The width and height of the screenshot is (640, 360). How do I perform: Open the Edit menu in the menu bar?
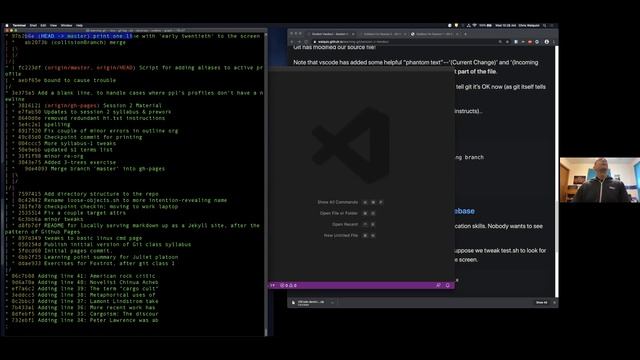pyautogui.click(x=43, y=25)
